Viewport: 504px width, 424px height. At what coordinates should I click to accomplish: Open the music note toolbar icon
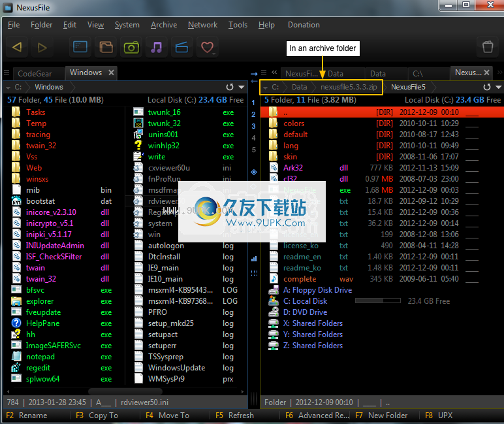click(x=156, y=47)
